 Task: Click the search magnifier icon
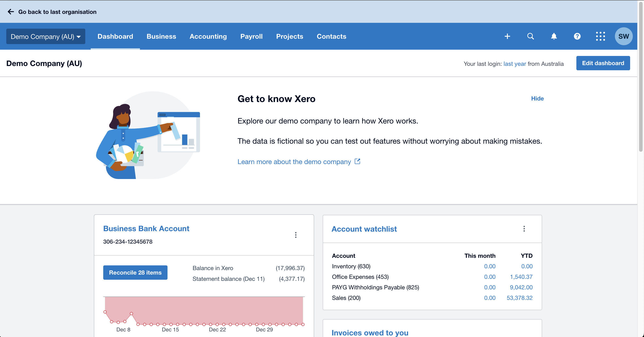pyautogui.click(x=530, y=36)
